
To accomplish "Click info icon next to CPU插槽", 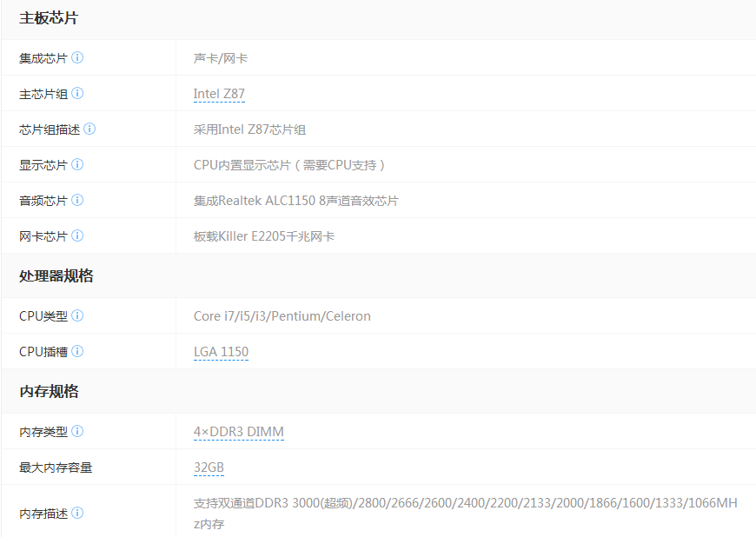I will [77, 351].
